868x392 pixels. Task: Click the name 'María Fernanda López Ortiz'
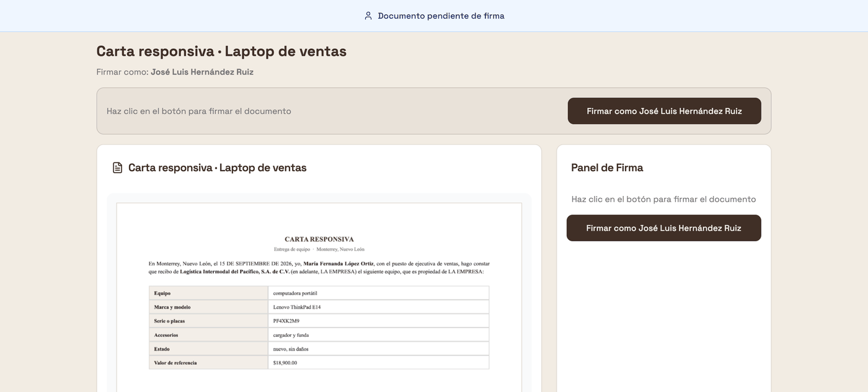pyautogui.click(x=339, y=264)
